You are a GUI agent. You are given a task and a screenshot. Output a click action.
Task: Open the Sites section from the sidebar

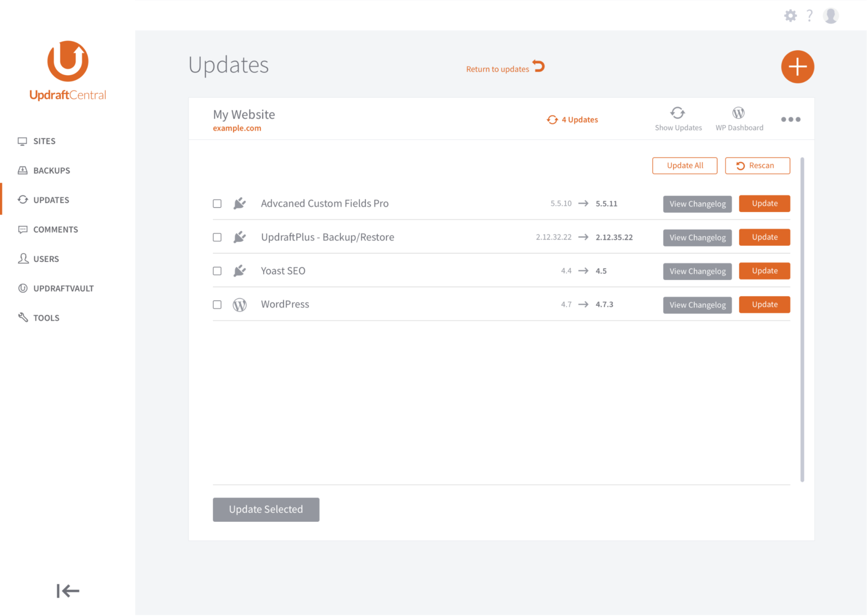45,141
